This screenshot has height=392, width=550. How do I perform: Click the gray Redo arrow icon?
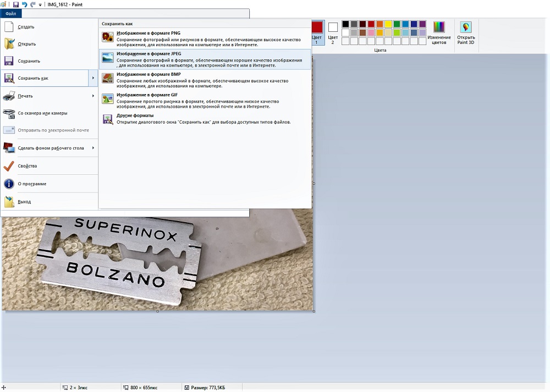click(33, 4)
